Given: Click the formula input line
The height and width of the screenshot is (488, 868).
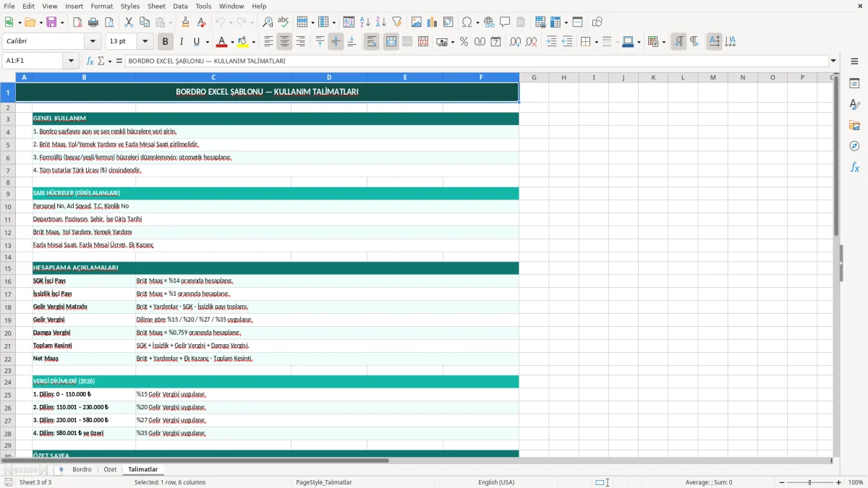Looking at the screenshot, I should pyautogui.click(x=476, y=61).
